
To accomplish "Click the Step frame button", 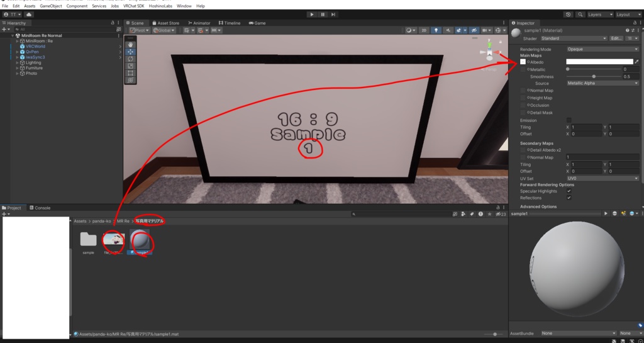I will pos(333,14).
